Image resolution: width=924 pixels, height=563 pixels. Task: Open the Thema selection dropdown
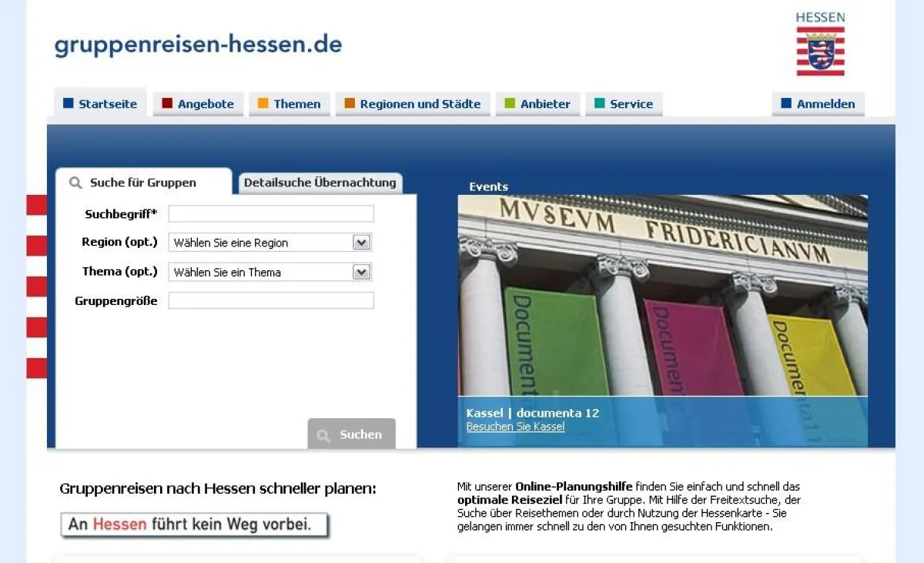360,271
